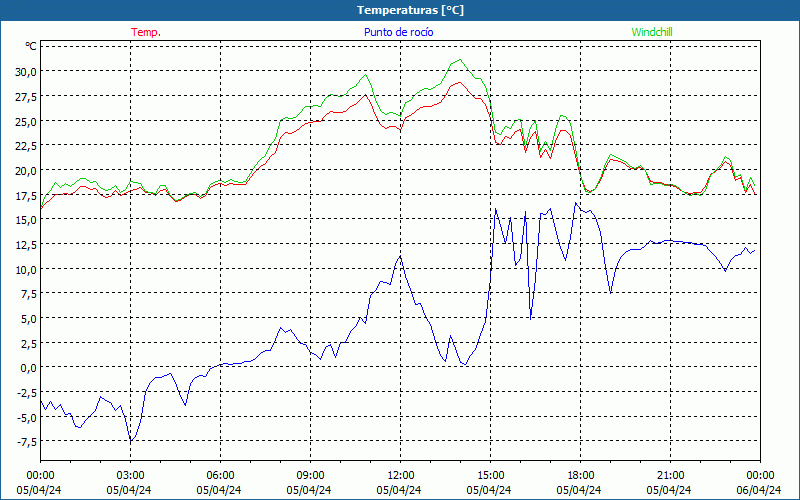
Task: Click the Temperaturas [°C] chart title
Action: (x=410, y=10)
